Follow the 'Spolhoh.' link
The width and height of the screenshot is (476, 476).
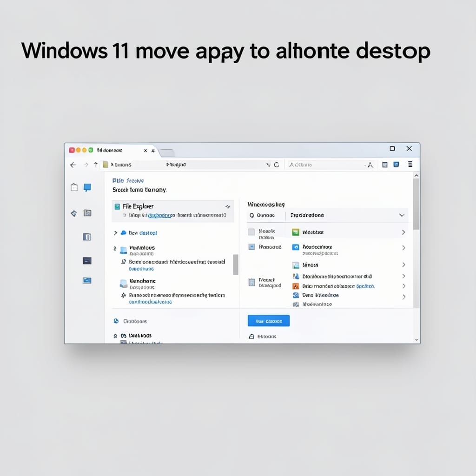(x=365, y=286)
